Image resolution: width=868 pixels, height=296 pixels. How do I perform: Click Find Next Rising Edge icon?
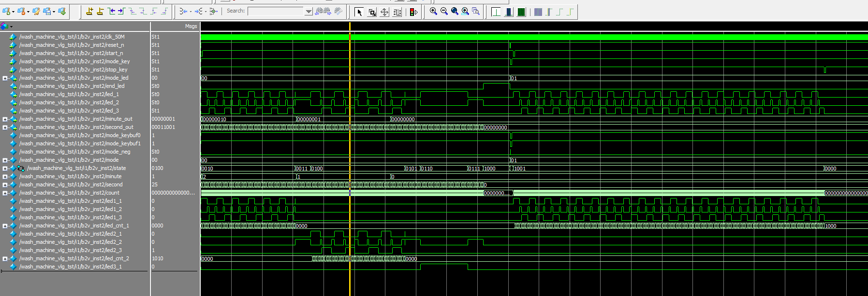click(x=164, y=11)
